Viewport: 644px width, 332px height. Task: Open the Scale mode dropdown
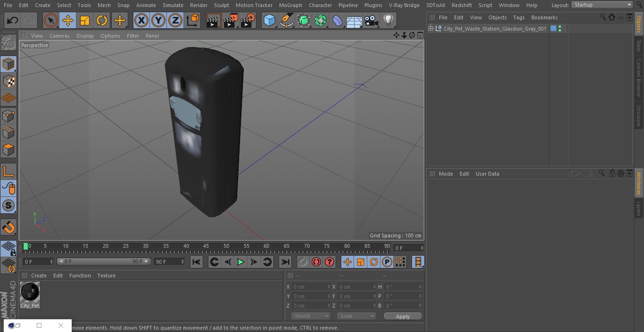point(356,316)
